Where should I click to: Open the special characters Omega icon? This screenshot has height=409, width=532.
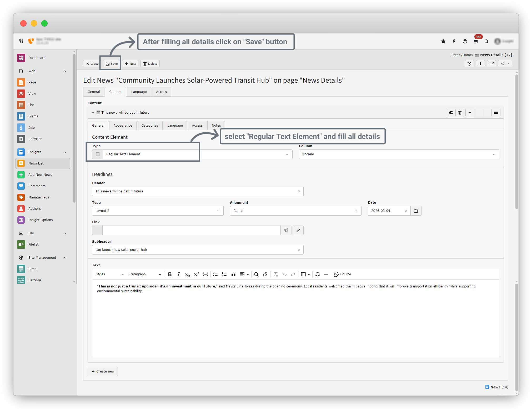pyautogui.click(x=317, y=274)
